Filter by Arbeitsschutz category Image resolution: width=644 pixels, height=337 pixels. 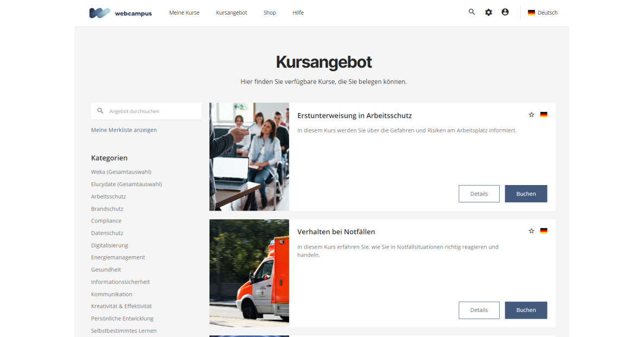[x=109, y=196]
